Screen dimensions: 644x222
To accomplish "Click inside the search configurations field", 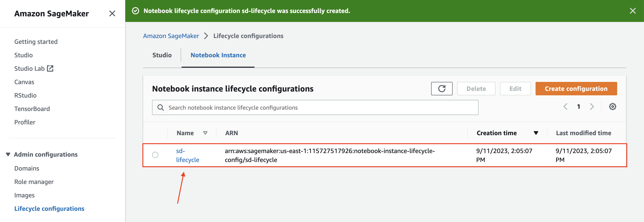I will coord(275,107).
